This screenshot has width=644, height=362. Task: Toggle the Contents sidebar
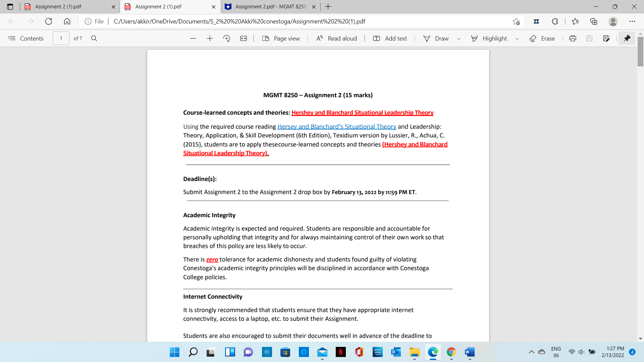click(x=26, y=39)
